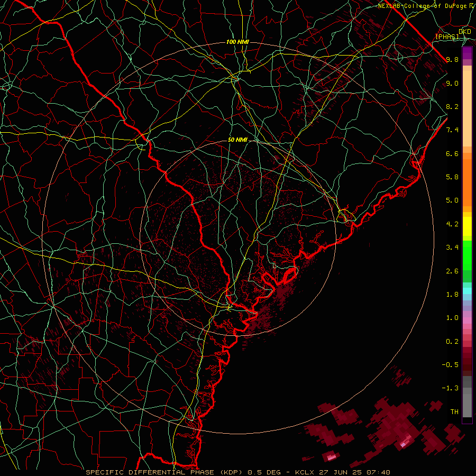
Task: Select the 5.0 legend value
Action: [x=452, y=200]
